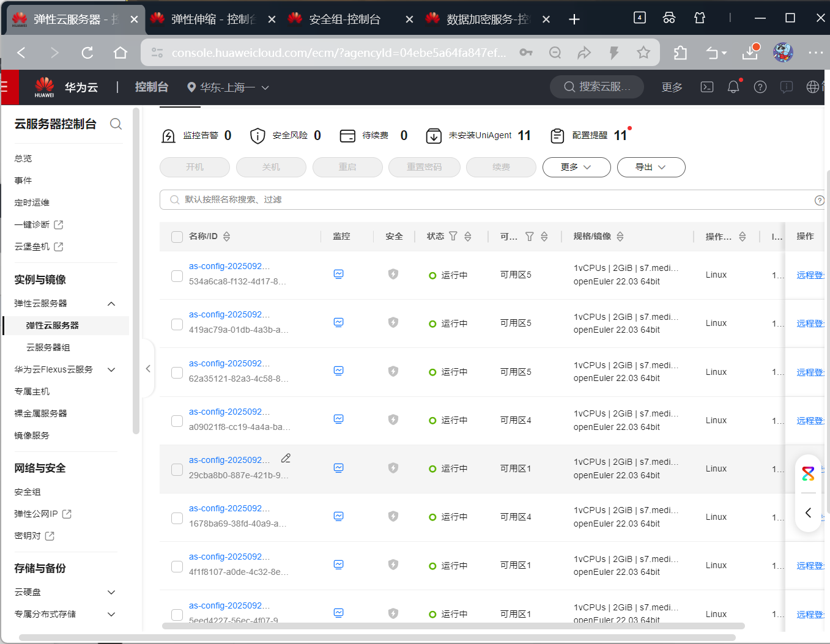Image resolution: width=830 pixels, height=644 pixels.
Task: Open the 导出 export dropdown
Action: pos(651,167)
